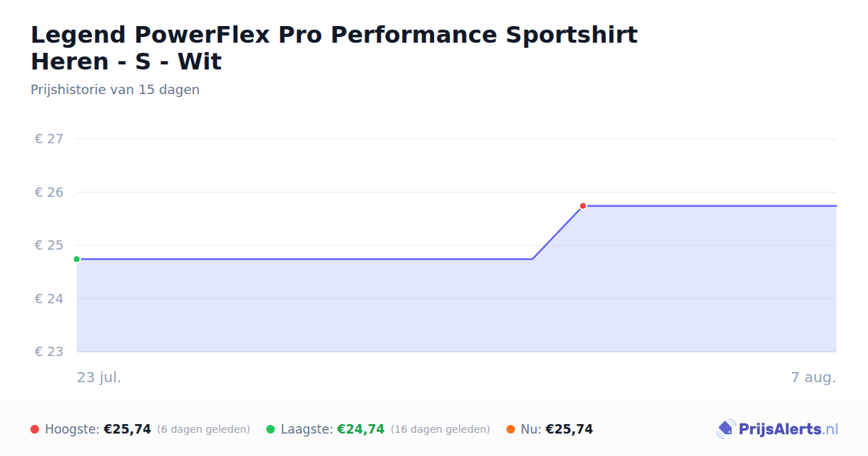This screenshot has width=868, height=456.
Task: Click the 16 dagen geleden note
Action: point(441,430)
